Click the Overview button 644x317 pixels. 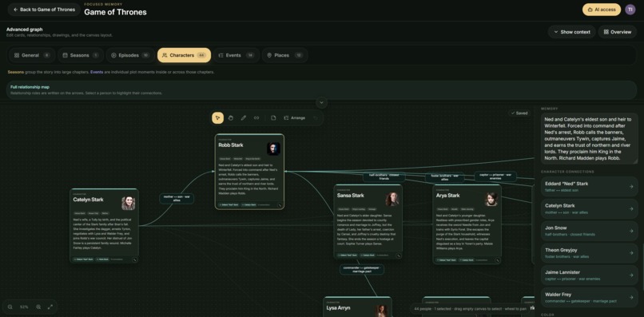click(618, 32)
